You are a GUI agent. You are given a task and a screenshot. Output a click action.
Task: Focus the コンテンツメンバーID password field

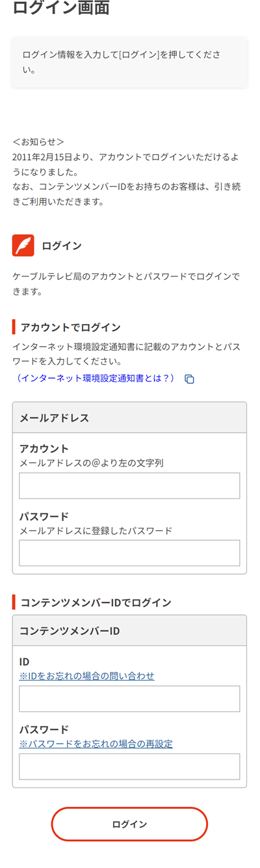pos(129,766)
